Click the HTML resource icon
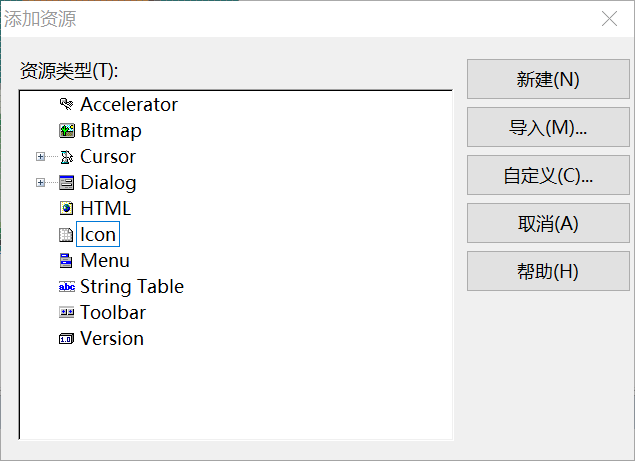The width and height of the screenshot is (635, 461). 67,209
